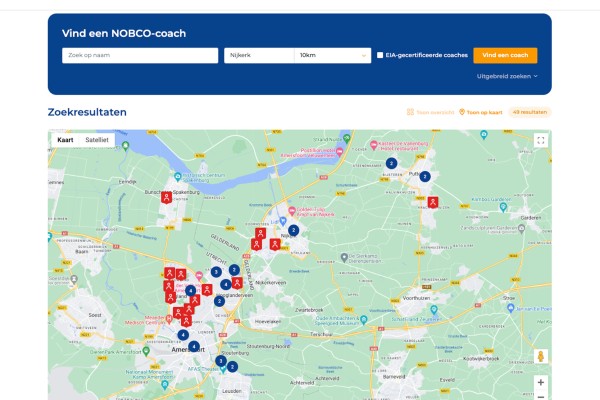Zoom in with the map plus button
600x400 pixels.
(x=541, y=382)
